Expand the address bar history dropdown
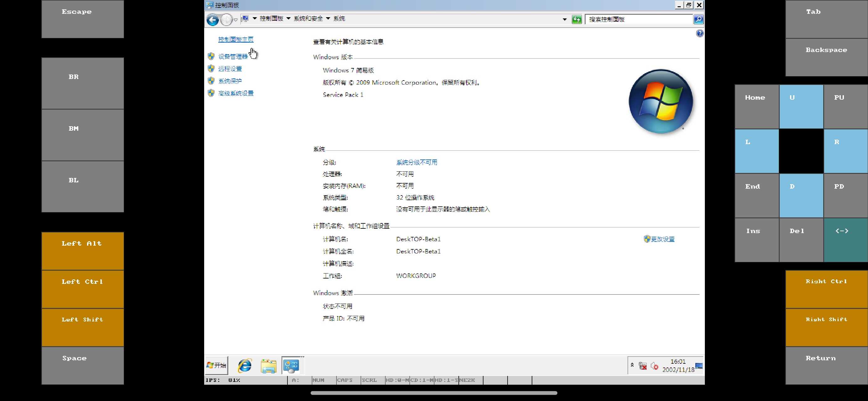This screenshot has height=401, width=868. (x=565, y=19)
